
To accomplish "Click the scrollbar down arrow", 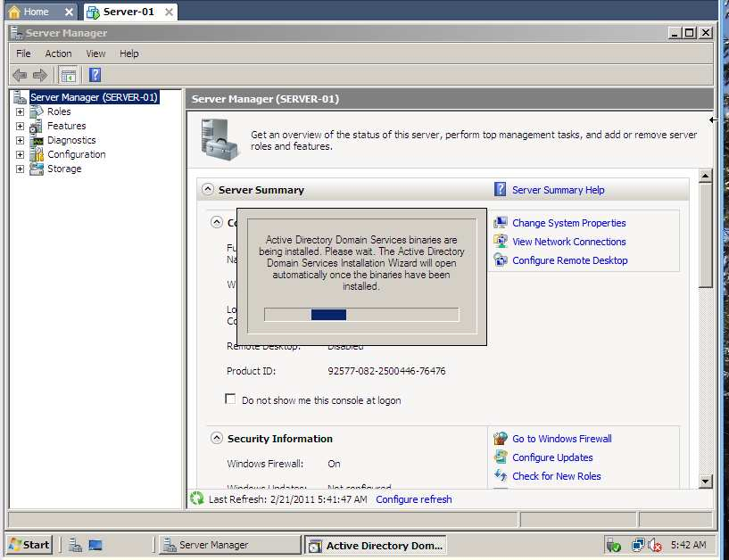I will point(705,482).
